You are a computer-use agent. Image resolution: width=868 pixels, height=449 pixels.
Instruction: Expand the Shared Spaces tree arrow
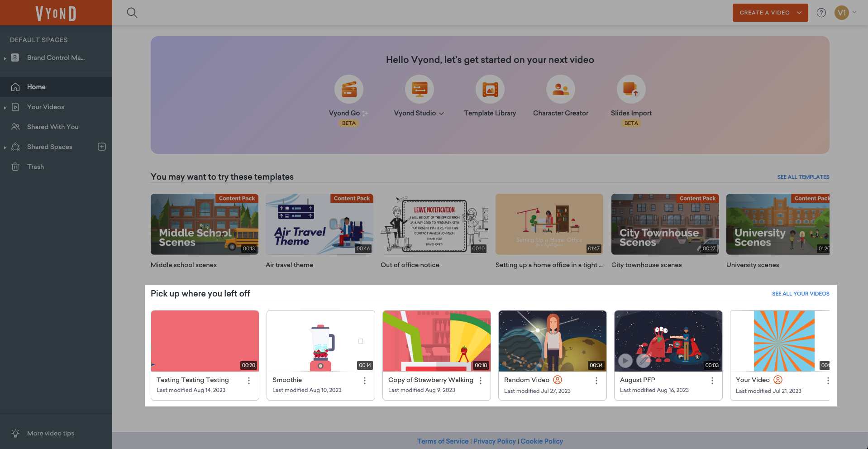(x=5, y=147)
